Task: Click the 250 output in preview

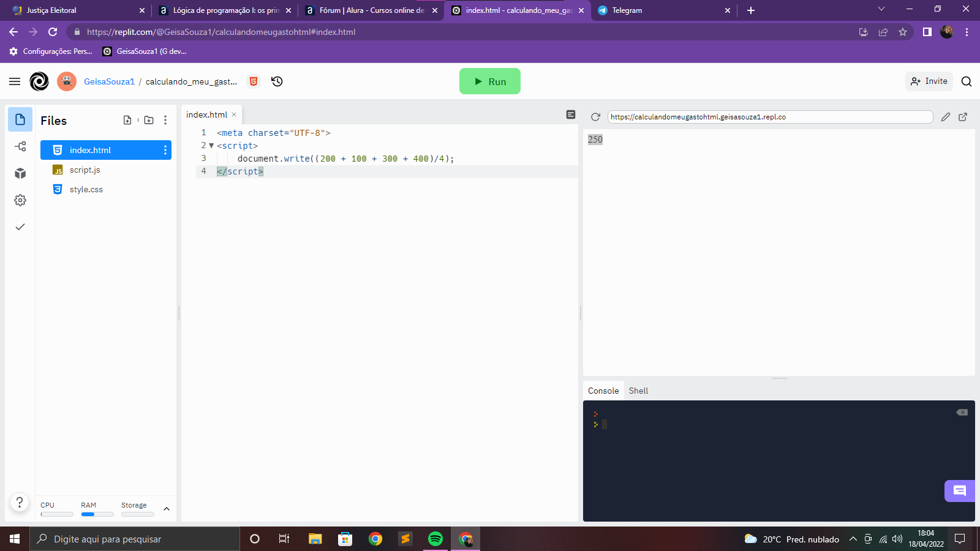Action: coord(595,140)
